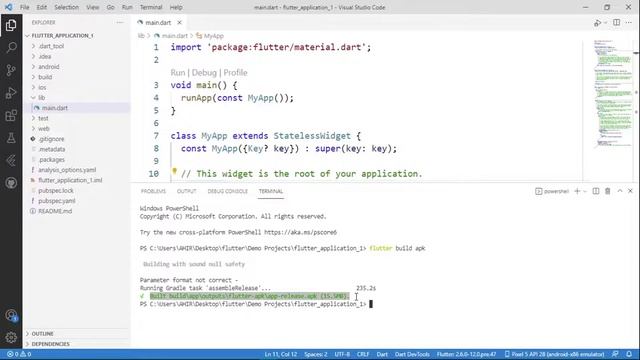Viewport: 640px width, 360px height.
Task: Open the View menu
Action: coord(93,7)
